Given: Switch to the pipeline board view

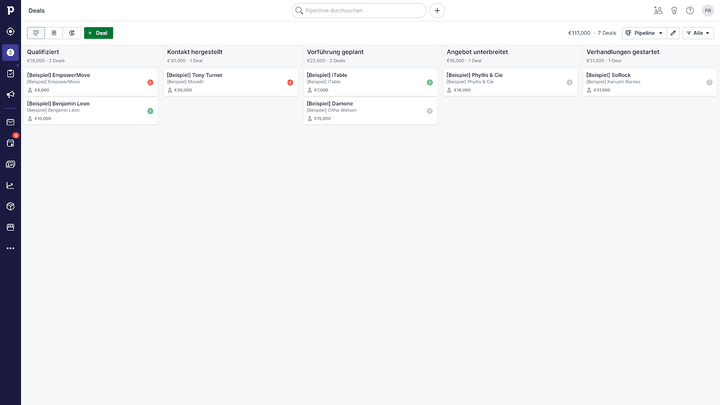Looking at the screenshot, I should click(36, 33).
